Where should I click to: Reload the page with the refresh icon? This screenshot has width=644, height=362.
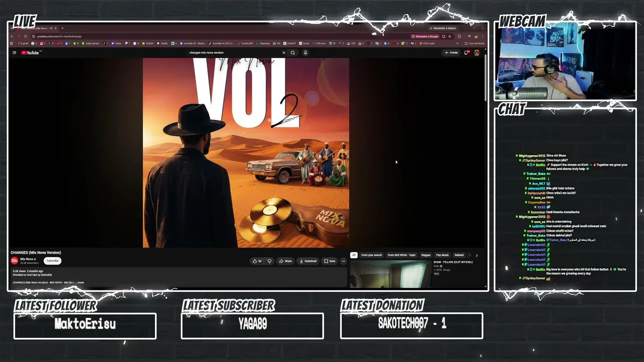pyautogui.click(x=25, y=36)
